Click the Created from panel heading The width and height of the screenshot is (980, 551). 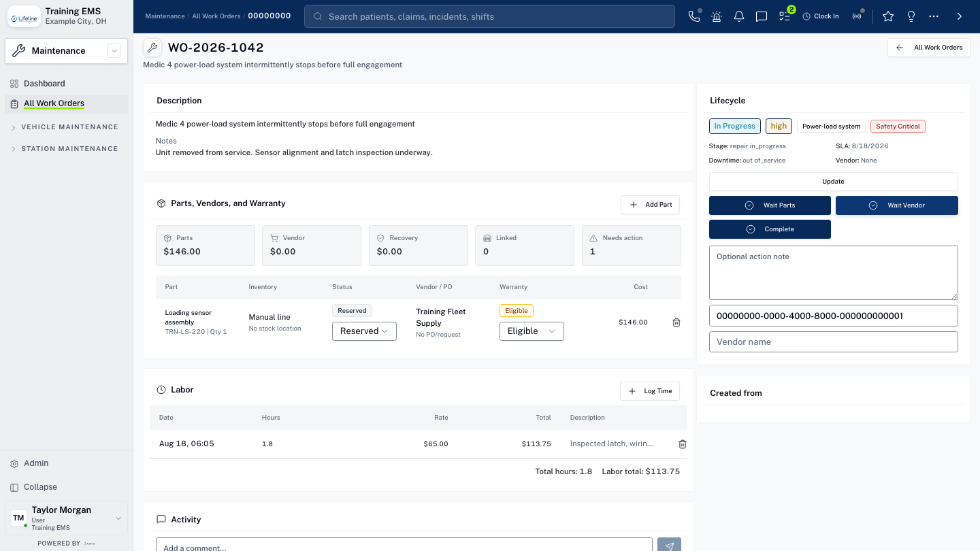[736, 393]
